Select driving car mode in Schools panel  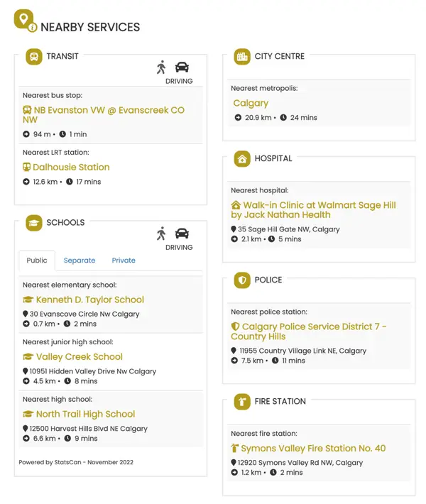[x=182, y=234]
